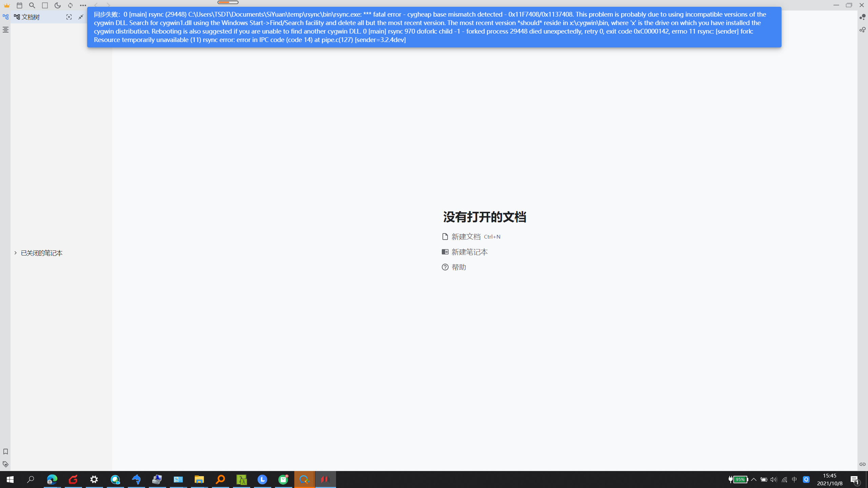Open the more options three-dots menu
868x488 pixels.
tap(83, 5)
